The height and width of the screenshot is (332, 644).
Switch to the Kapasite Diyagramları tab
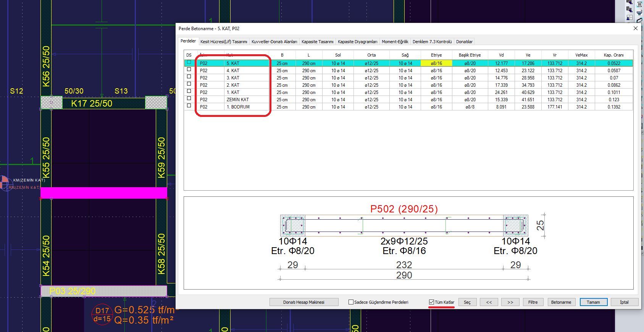[357, 42]
